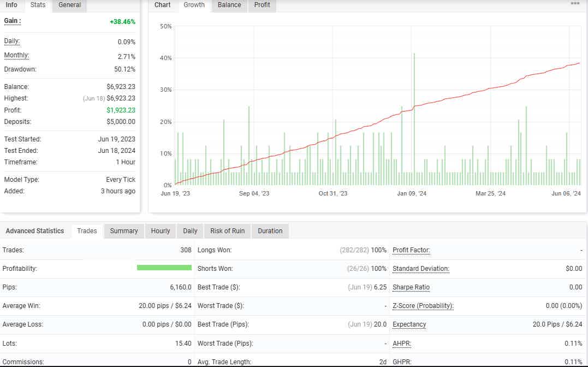Open the Risk of Ruin tab

point(227,231)
